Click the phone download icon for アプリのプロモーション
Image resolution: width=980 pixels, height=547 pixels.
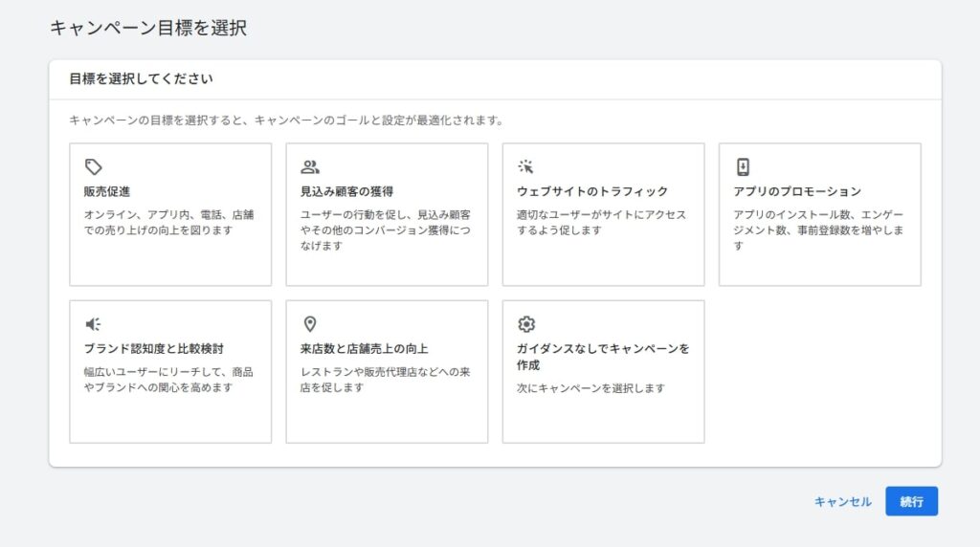point(743,167)
